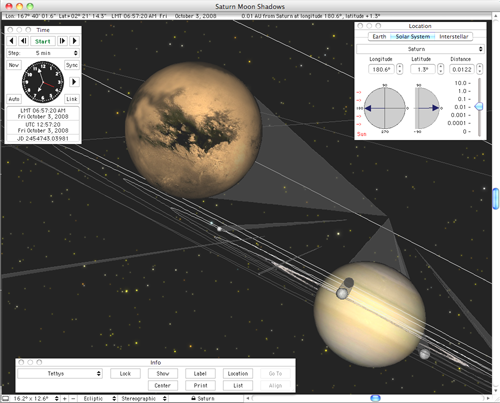
Task: Click the main window green zoom button
Action: (30, 6)
